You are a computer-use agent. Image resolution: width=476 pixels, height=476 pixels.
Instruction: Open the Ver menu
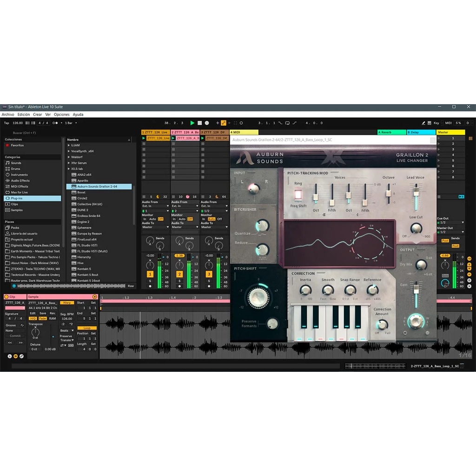click(48, 114)
